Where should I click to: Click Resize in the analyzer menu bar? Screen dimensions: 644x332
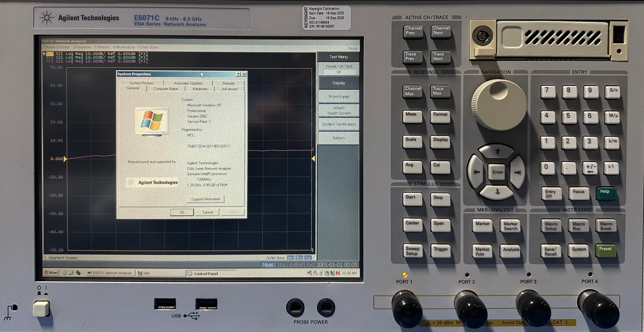[353, 48]
